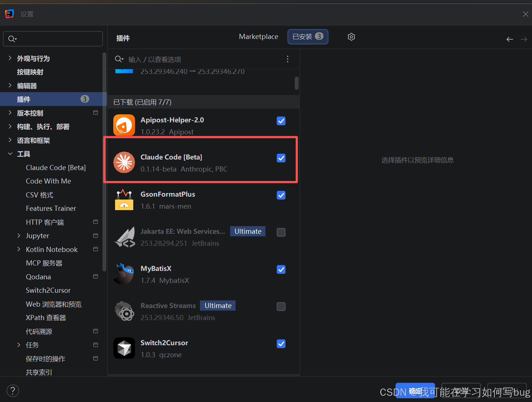Image resolution: width=532 pixels, height=402 pixels.
Task: Expand the 构建、执行、部署 group
Action: coord(10,126)
